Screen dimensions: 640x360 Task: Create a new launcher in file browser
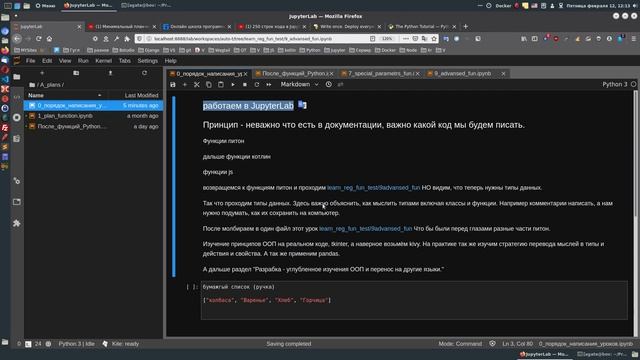pyautogui.click(x=42, y=73)
